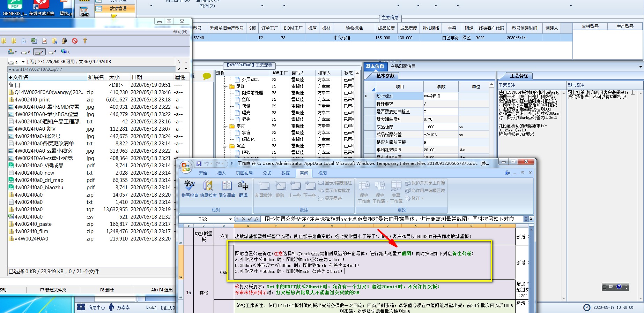Click the F8 删除 button
644x313 pixels.
coord(107,290)
